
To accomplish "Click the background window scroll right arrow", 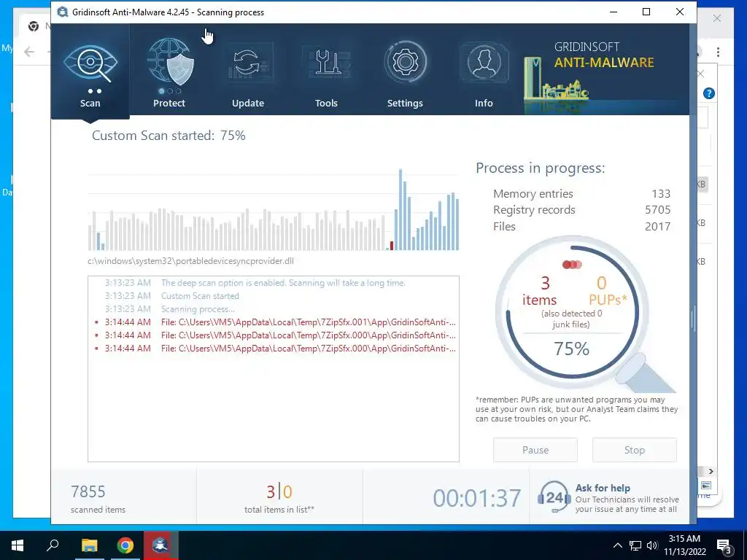I will [x=711, y=471].
